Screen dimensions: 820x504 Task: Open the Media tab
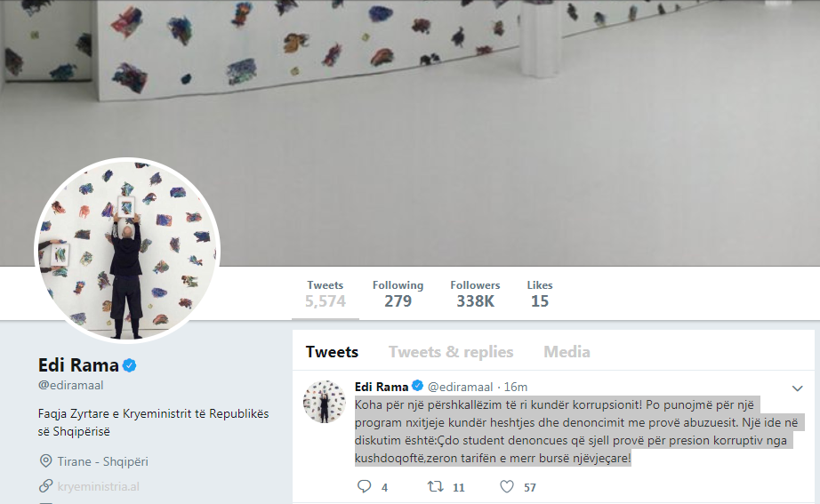click(567, 352)
